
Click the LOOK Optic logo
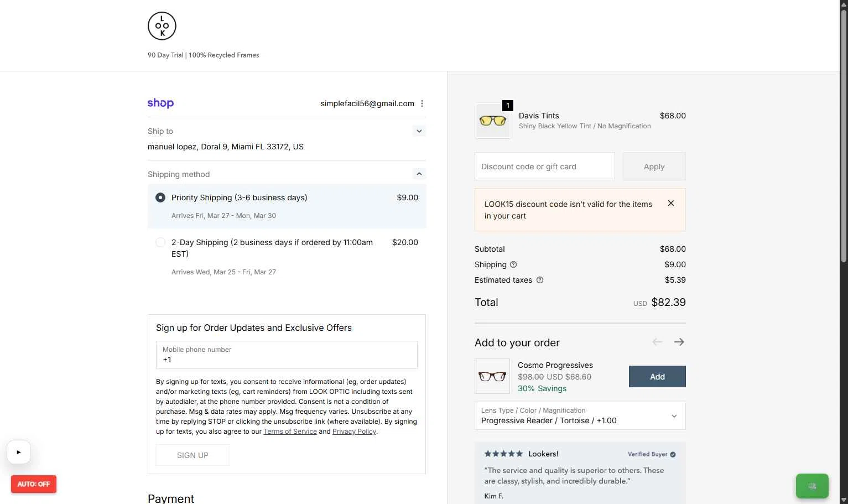point(162,26)
